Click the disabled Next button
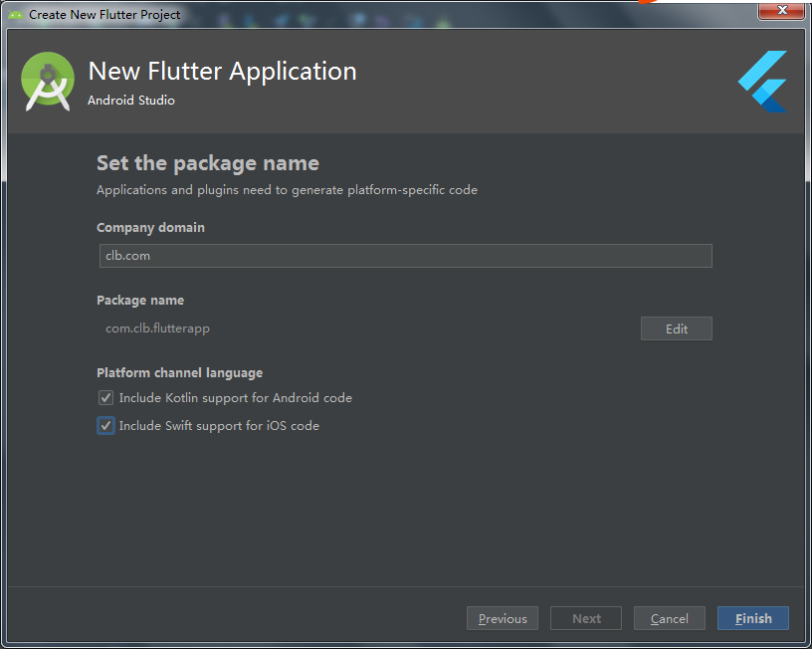The width and height of the screenshot is (812, 649). tap(586, 618)
